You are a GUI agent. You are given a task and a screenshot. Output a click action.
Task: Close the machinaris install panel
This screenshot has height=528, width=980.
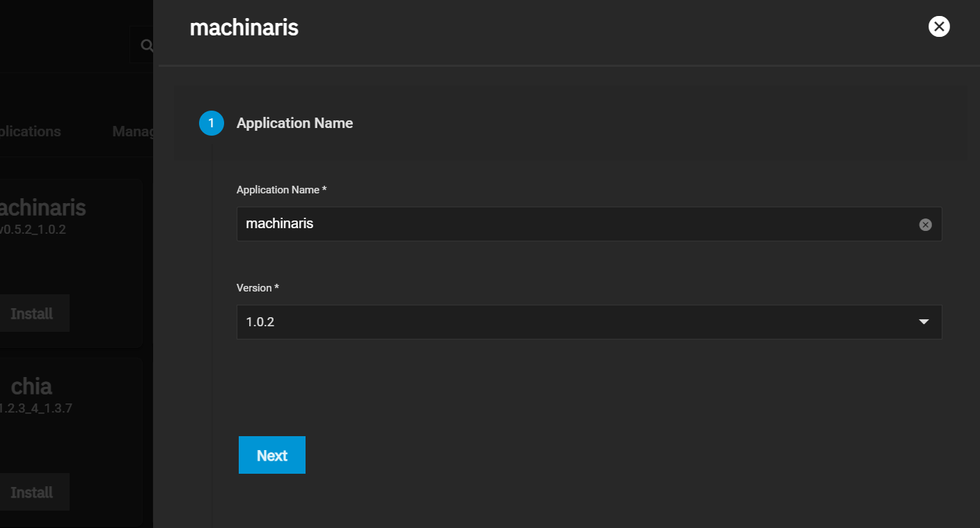[x=939, y=26]
